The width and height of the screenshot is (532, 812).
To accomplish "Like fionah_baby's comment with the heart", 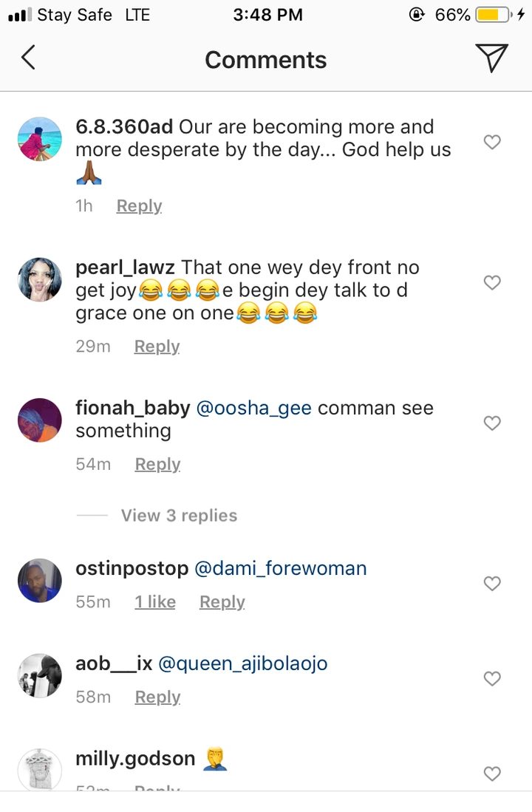I will (492, 423).
